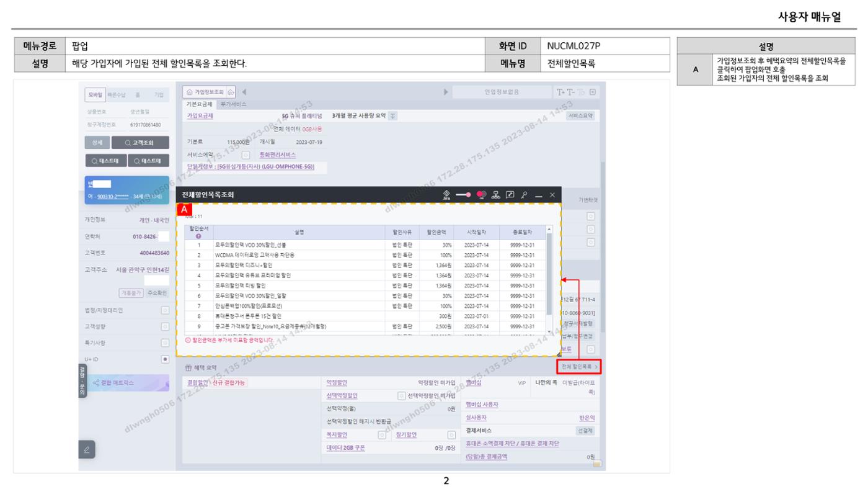Click the 설명 column header
The width and height of the screenshot is (868, 489).
(299, 232)
